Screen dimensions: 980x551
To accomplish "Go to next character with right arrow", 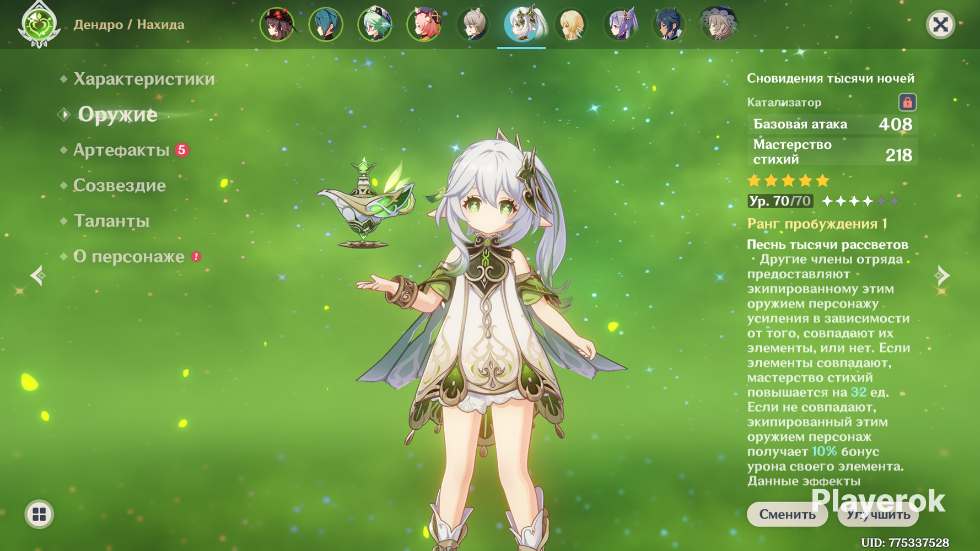I will pos(943,275).
